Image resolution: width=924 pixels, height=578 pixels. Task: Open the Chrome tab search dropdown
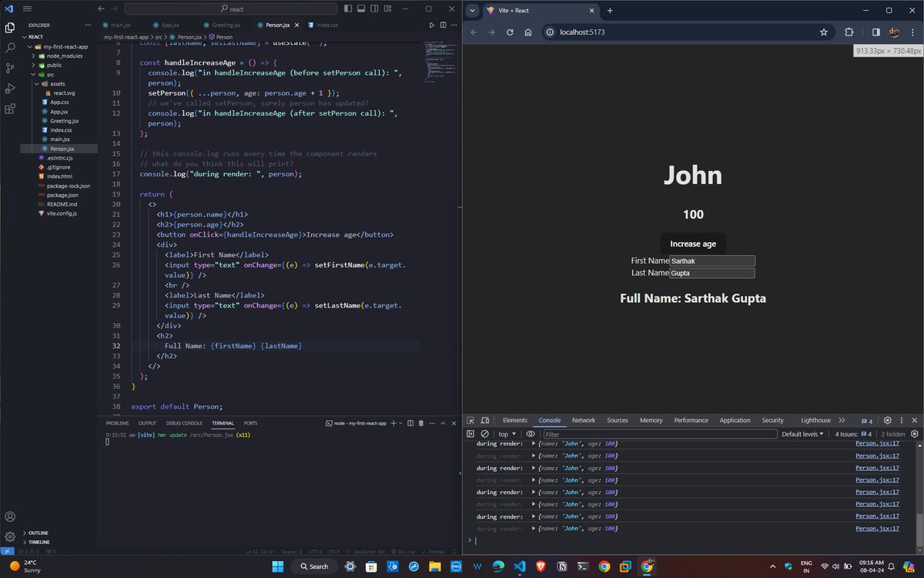(472, 10)
